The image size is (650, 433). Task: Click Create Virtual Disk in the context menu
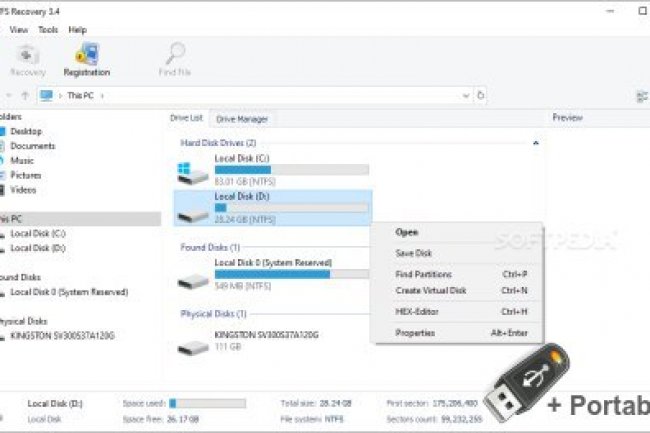click(430, 290)
